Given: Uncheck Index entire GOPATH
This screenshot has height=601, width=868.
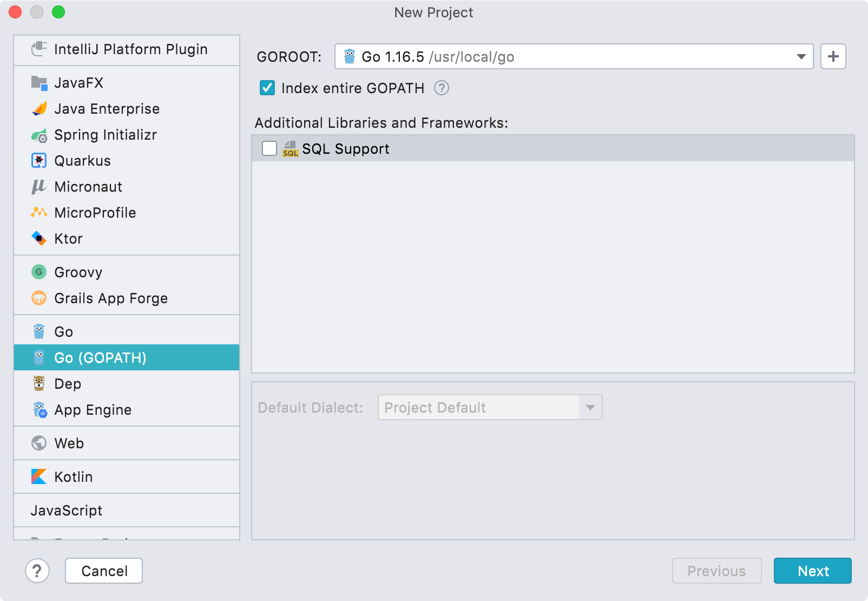Looking at the screenshot, I should point(266,88).
